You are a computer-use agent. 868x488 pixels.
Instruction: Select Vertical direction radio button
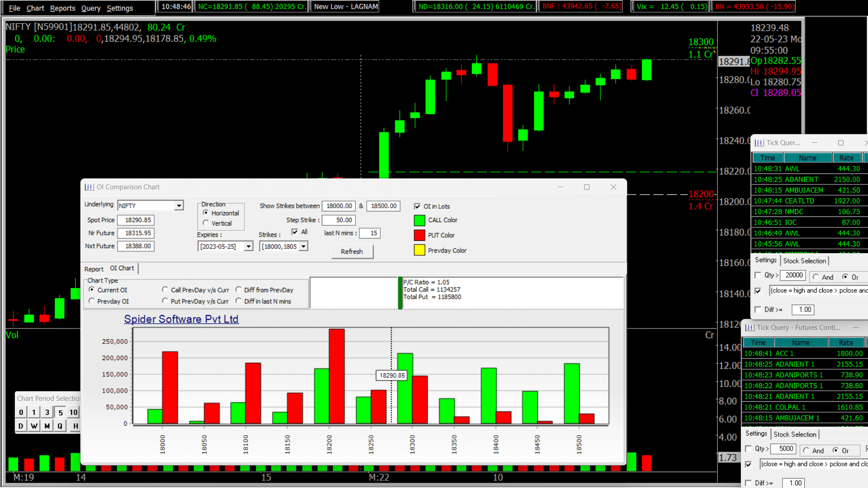point(206,223)
